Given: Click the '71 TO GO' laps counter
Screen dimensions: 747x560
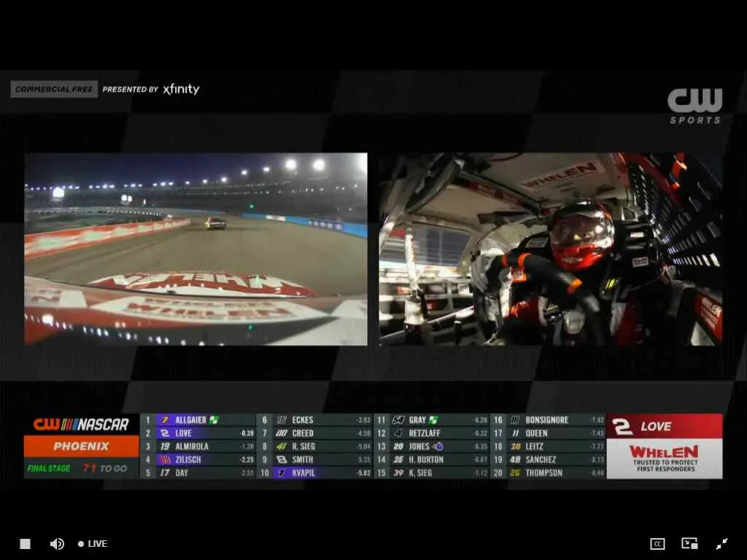Looking at the screenshot, I should pyautogui.click(x=105, y=469).
